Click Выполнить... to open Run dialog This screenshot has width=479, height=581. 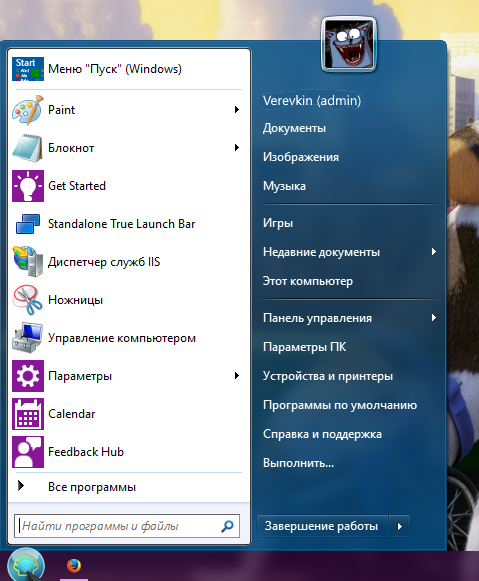(x=299, y=463)
